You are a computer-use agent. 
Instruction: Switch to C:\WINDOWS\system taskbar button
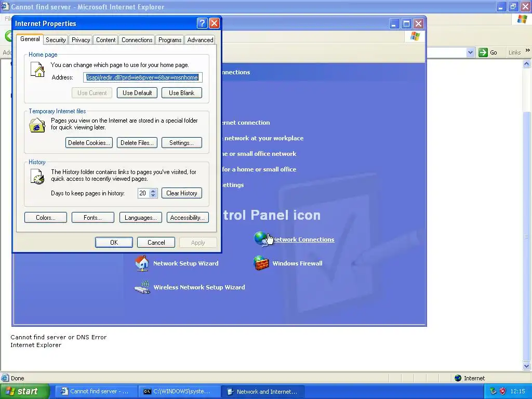(x=180, y=391)
